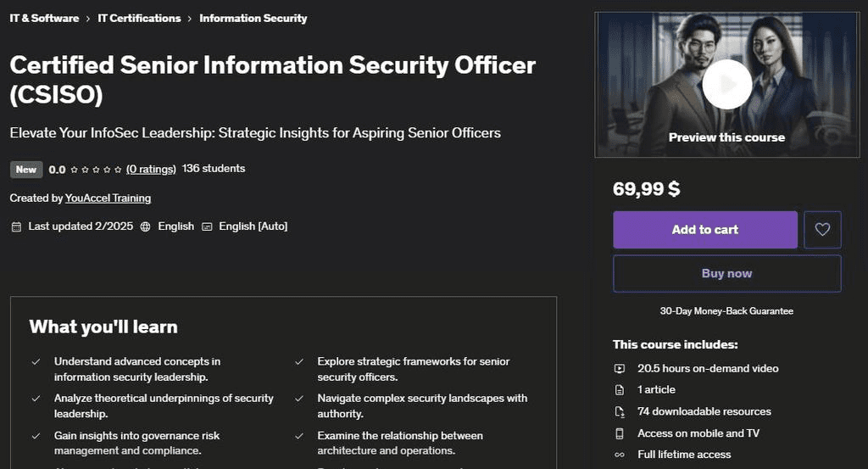Click the last updated badge icon

click(16, 226)
